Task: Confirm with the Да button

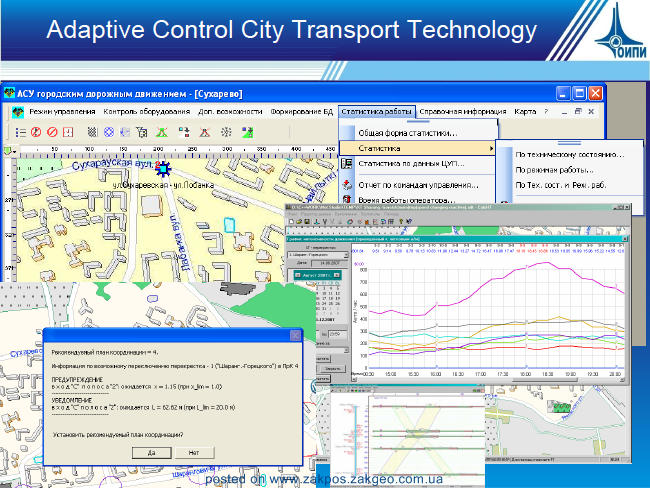Action: 152,453
